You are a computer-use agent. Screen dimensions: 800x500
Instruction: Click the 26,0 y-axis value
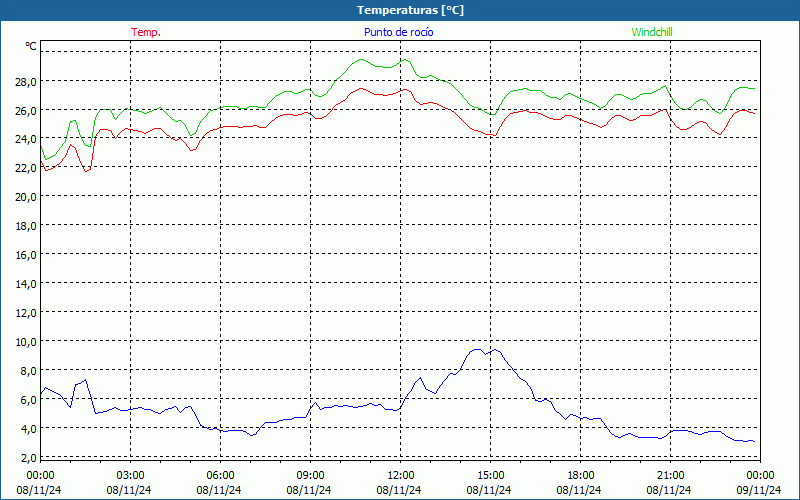tap(25, 111)
